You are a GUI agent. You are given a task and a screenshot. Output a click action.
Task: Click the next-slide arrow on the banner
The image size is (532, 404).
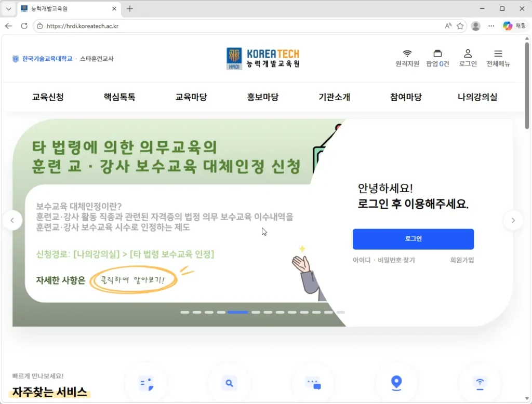(x=513, y=220)
